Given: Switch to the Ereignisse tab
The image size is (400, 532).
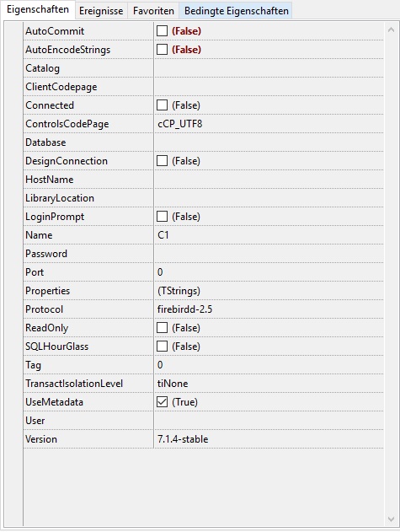Looking at the screenshot, I should click(x=101, y=11).
